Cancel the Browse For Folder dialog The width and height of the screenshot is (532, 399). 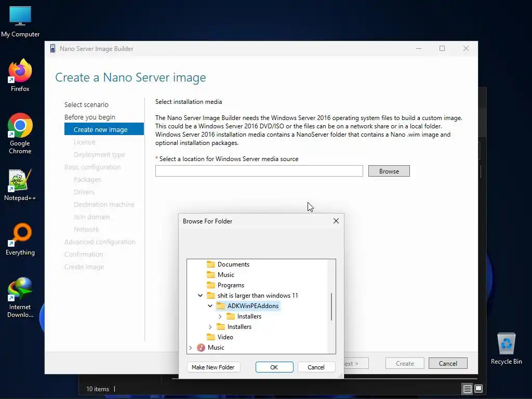[316, 367]
